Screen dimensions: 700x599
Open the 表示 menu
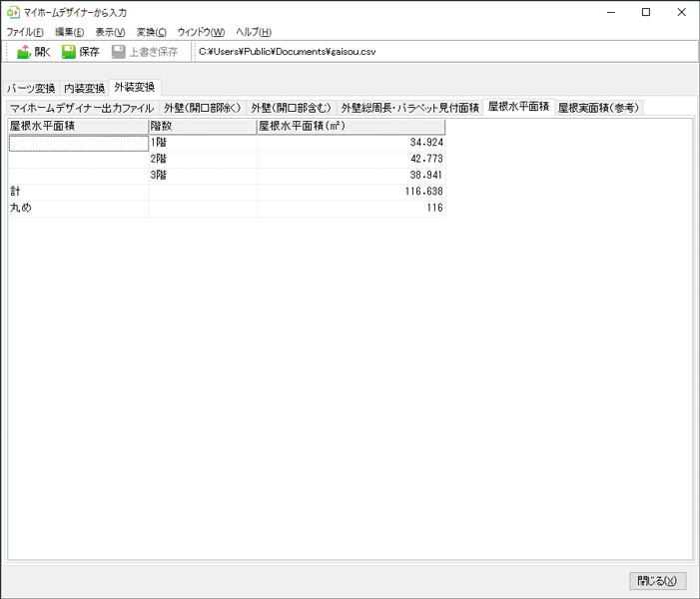pos(110,32)
